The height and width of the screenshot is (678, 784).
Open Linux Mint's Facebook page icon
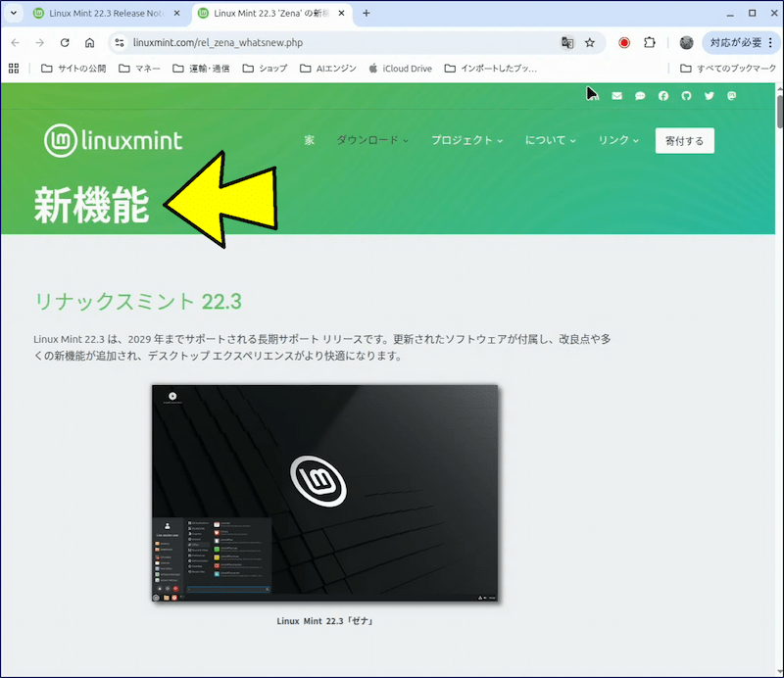click(x=662, y=95)
